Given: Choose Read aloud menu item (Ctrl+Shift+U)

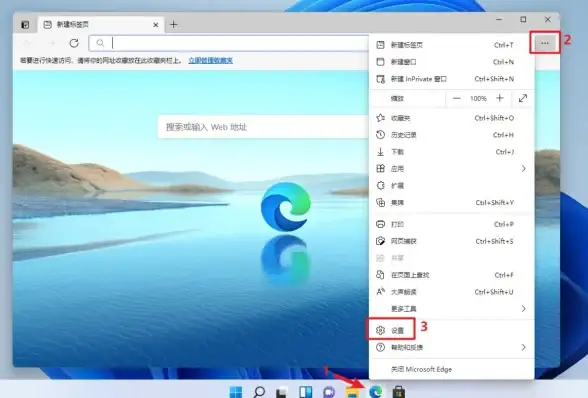Looking at the screenshot, I should 452,292.
